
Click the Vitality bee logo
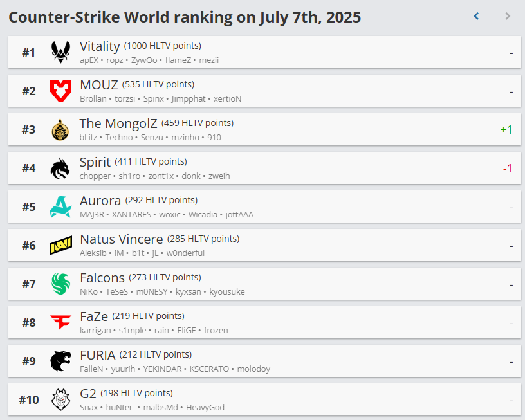(x=60, y=52)
